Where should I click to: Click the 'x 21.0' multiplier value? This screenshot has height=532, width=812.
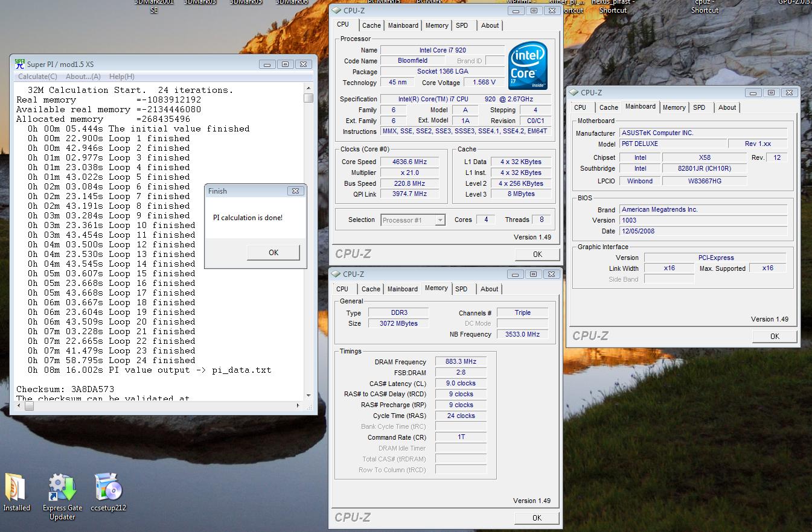[x=409, y=173]
